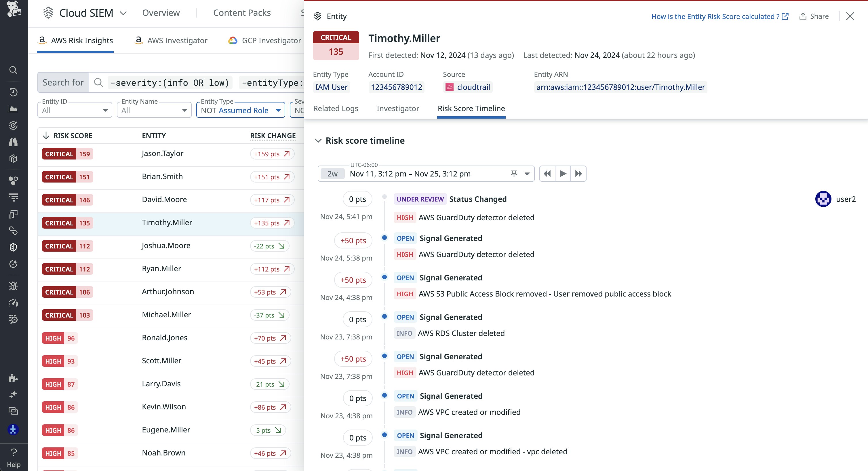Image resolution: width=868 pixels, height=471 pixels.
Task: Expand the Cloud SIEM app switcher chevron
Action: tap(123, 13)
